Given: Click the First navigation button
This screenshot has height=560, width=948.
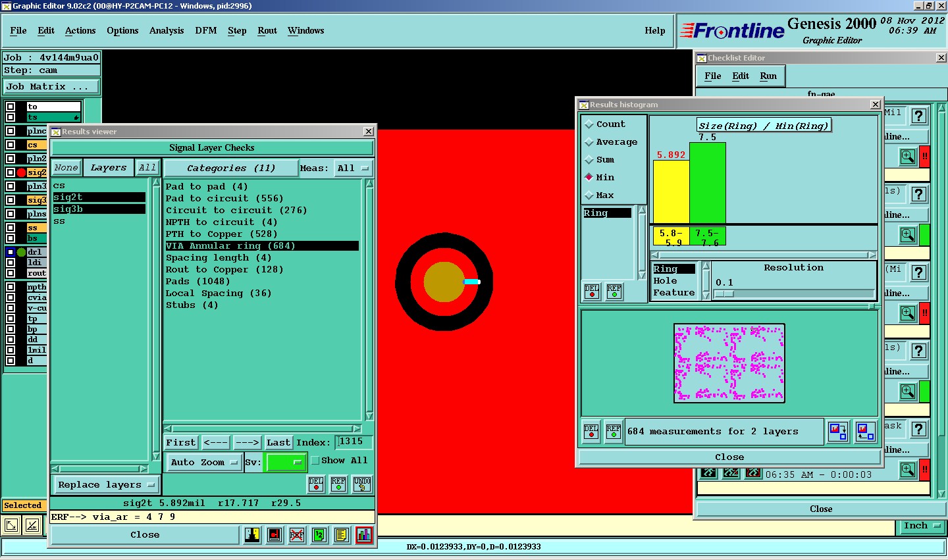Looking at the screenshot, I should (x=181, y=443).
